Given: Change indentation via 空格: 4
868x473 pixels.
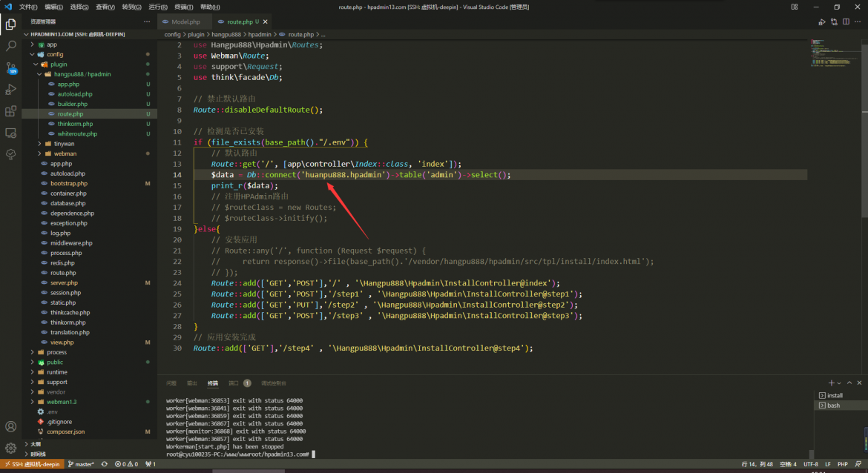Looking at the screenshot, I should coord(789,464).
